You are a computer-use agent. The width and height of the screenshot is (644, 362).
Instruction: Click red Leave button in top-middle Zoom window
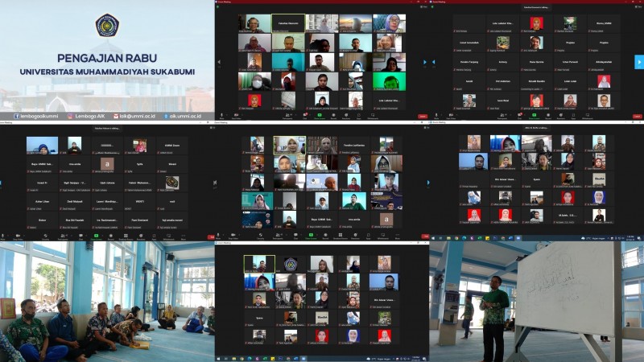423,116
